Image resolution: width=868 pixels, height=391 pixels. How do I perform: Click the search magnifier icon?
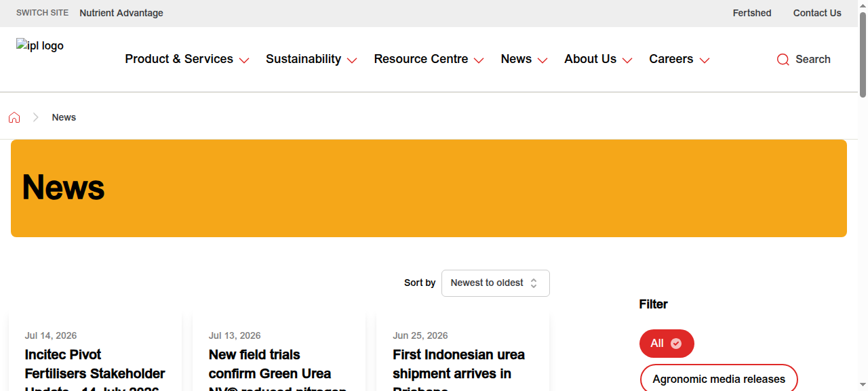click(783, 60)
